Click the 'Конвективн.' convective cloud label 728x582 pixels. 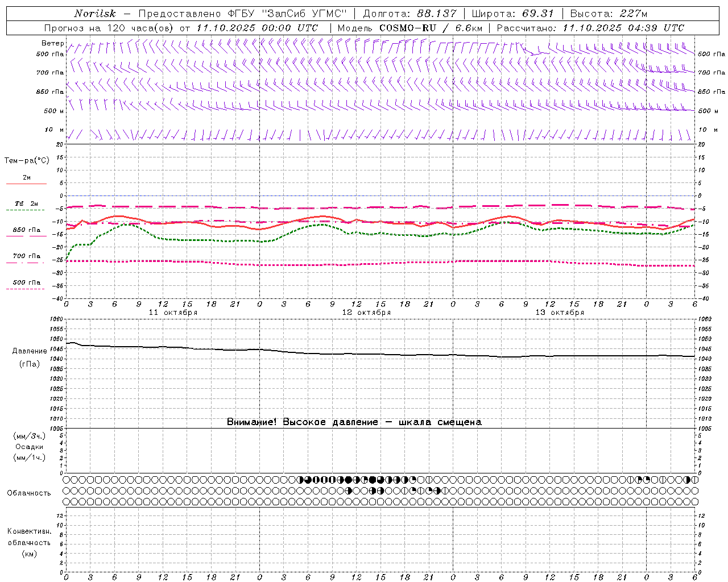click(x=29, y=531)
